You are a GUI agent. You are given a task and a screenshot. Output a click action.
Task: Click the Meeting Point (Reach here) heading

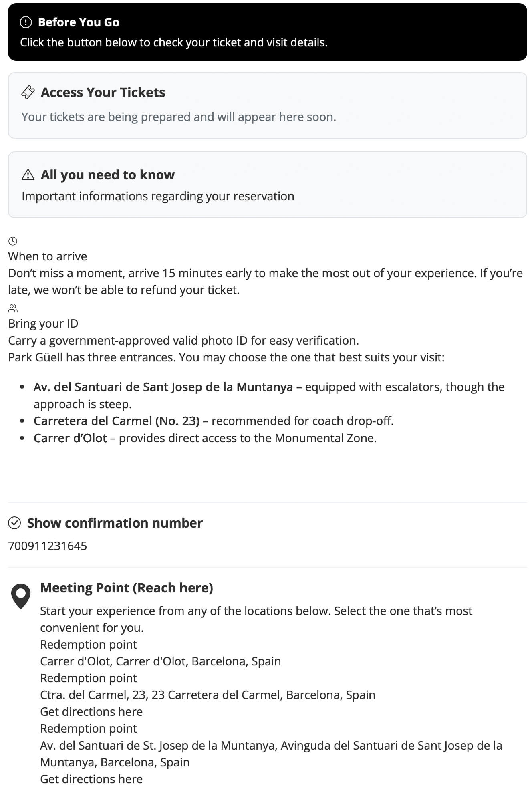(127, 588)
